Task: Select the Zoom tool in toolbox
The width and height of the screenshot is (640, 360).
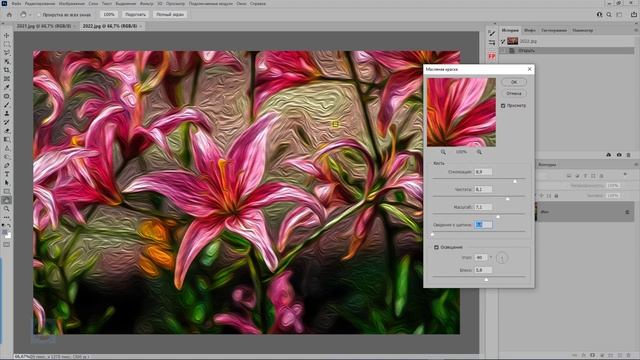Action: tap(7, 209)
